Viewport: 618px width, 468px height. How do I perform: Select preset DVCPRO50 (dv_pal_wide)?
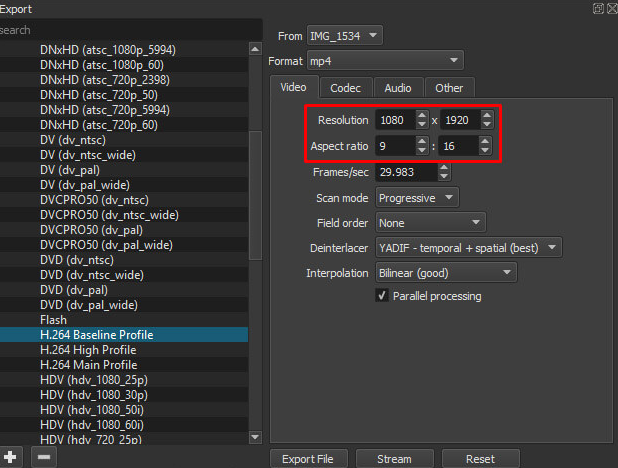(x=124, y=244)
